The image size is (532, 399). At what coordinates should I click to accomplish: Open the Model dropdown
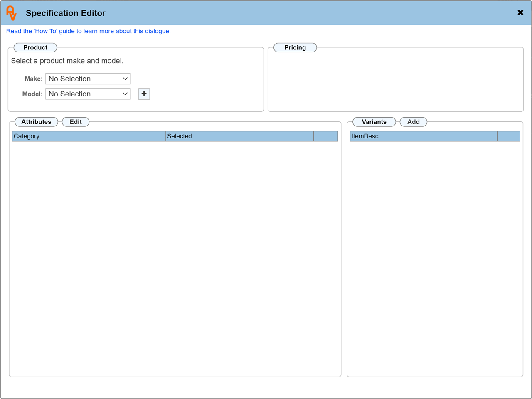pos(88,94)
